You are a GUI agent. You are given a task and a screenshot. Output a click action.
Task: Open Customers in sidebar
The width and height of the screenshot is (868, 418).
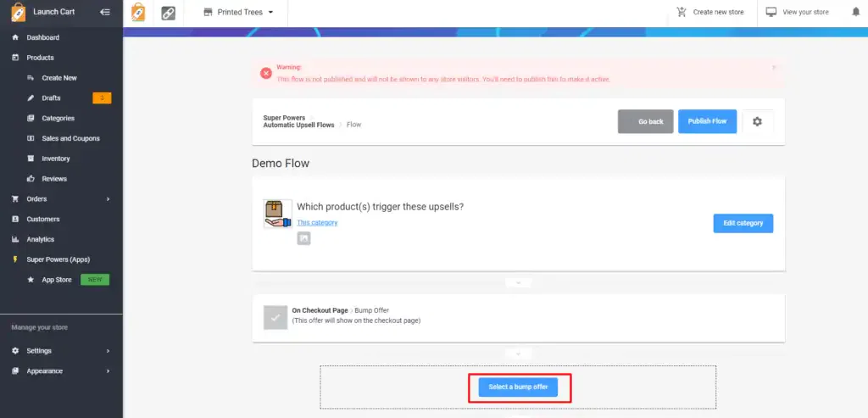(x=43, y=220)
